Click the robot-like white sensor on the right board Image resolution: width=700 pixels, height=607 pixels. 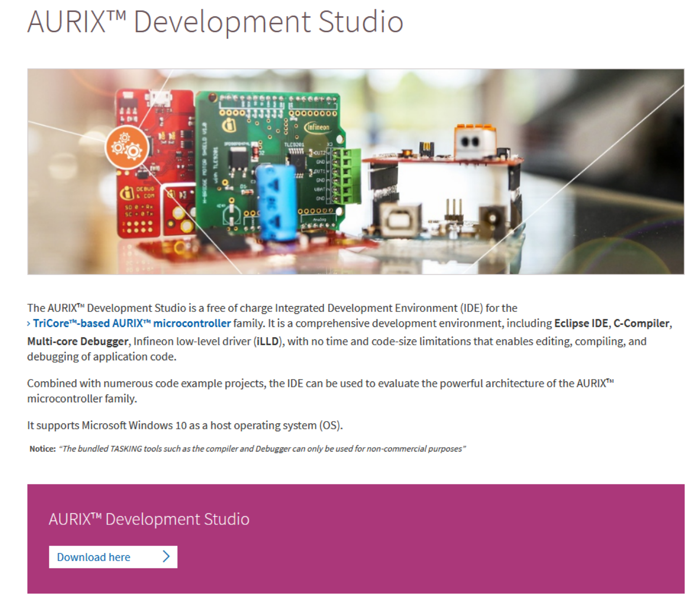[475, 141]
